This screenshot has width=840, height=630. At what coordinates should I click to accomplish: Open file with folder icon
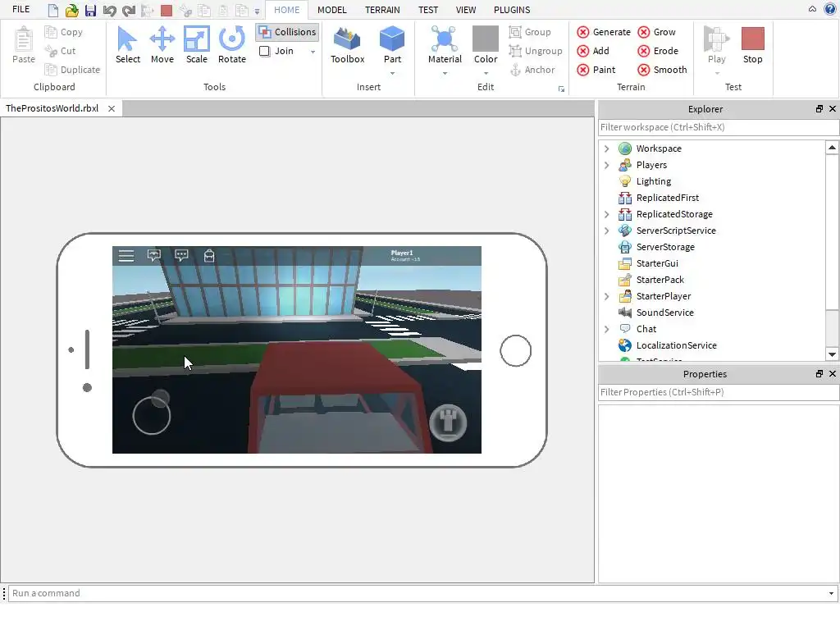click(x=72, y=10)
